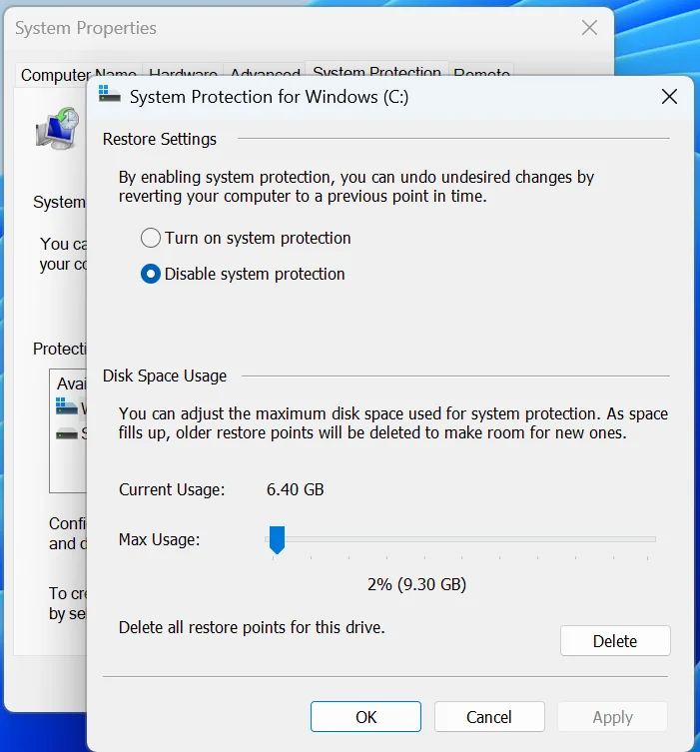The image size is (700, 752).
Task: Click the Max Usage slider thumb
Action: 278,539
